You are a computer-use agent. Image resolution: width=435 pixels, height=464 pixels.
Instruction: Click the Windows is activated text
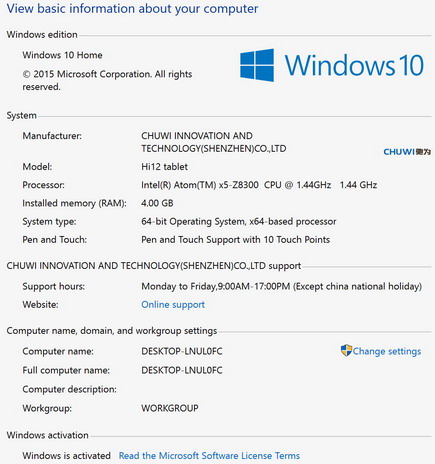pyautogui.click(x=66, y=456)
